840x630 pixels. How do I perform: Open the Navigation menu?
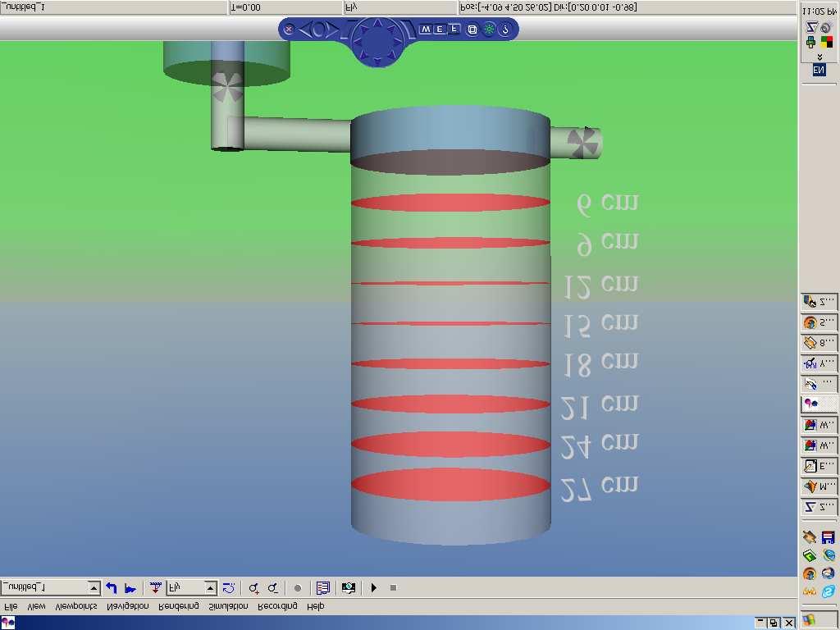coord(128,606)
